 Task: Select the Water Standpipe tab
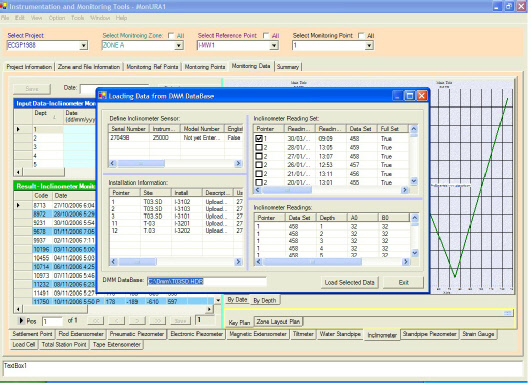pos(340,334)
